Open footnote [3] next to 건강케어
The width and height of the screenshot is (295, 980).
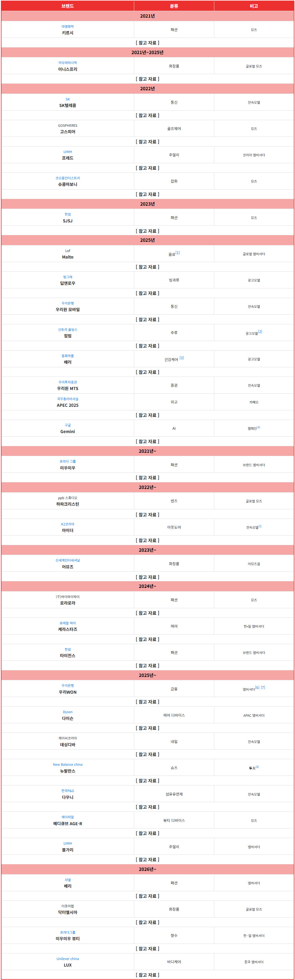(181, 358)
